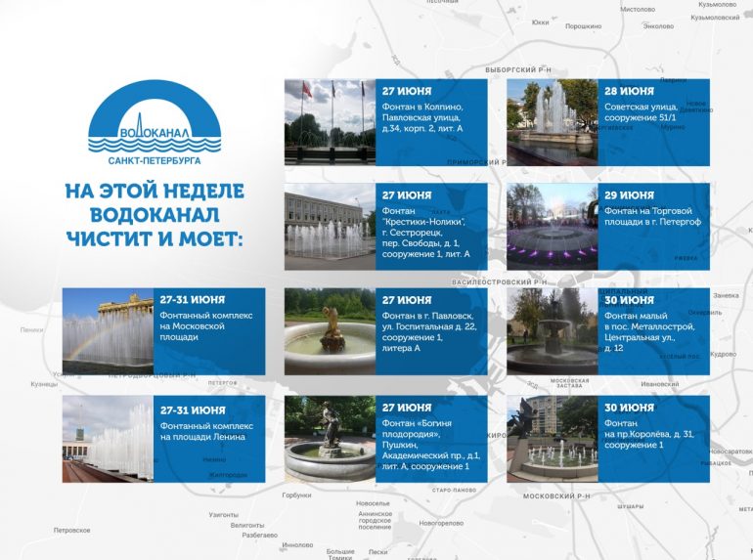Select the 'Новогорелово' map label
Screen dimensions: 753x560
pos(441,523)
